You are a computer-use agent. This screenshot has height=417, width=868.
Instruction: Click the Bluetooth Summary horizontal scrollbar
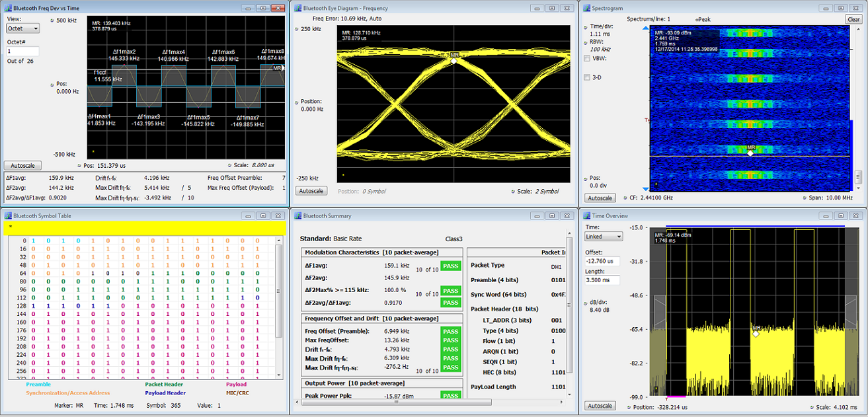[x=395, y=400]
